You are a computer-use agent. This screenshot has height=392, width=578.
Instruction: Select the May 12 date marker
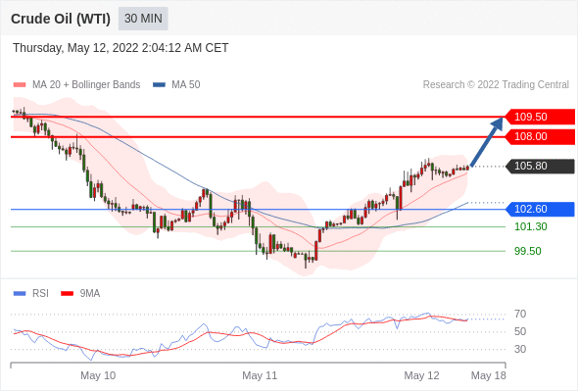point(421,375)
